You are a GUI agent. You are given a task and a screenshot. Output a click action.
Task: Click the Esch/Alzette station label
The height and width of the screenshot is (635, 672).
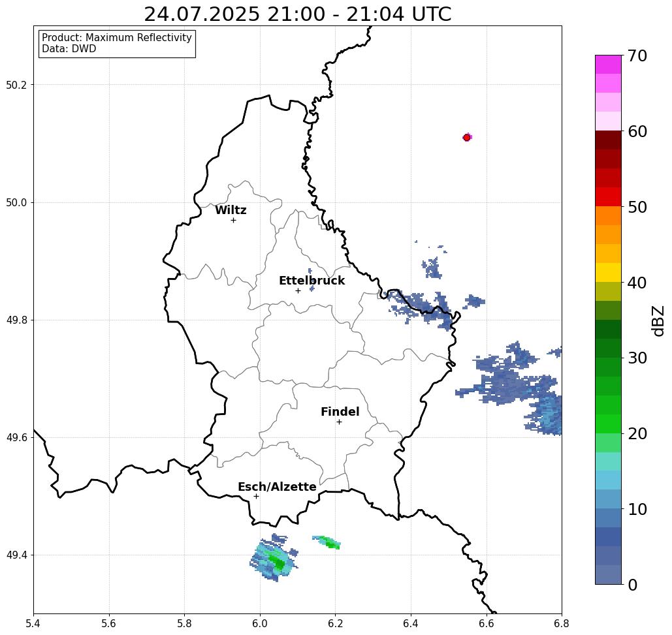click(277, 487)
